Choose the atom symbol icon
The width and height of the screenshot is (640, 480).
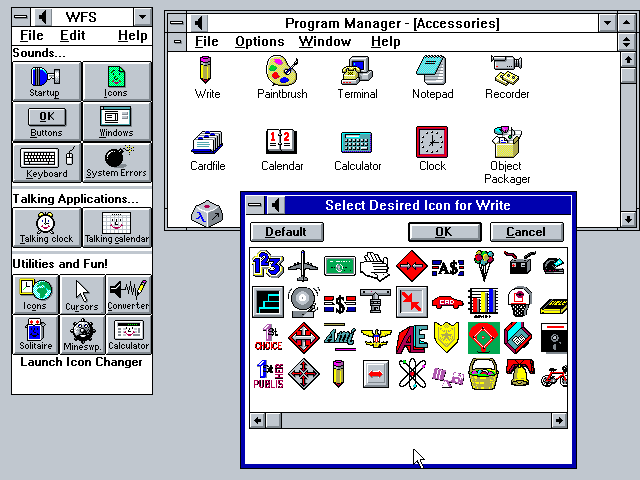tap(412, 373)
